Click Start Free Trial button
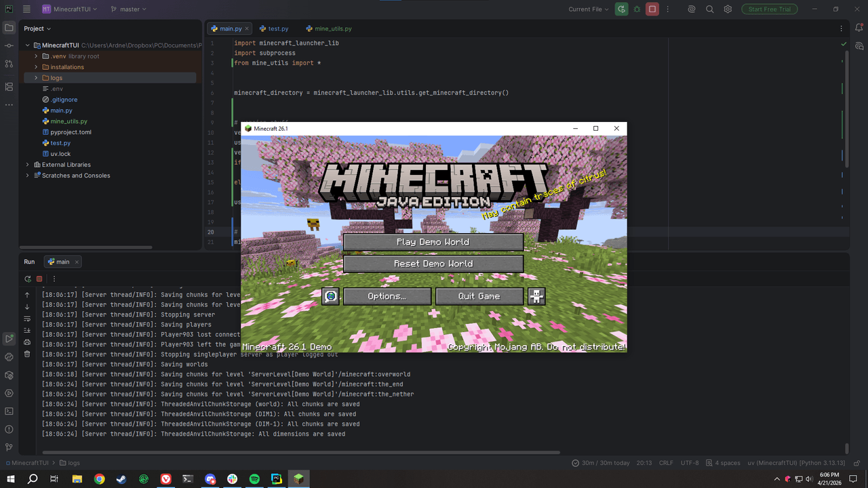 point(769,9)
